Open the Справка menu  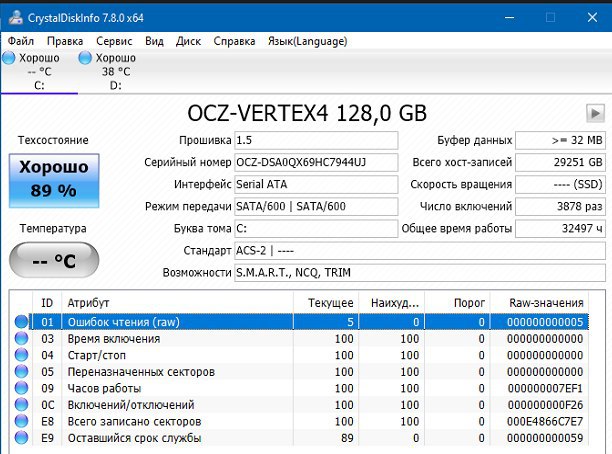[234, 41]
